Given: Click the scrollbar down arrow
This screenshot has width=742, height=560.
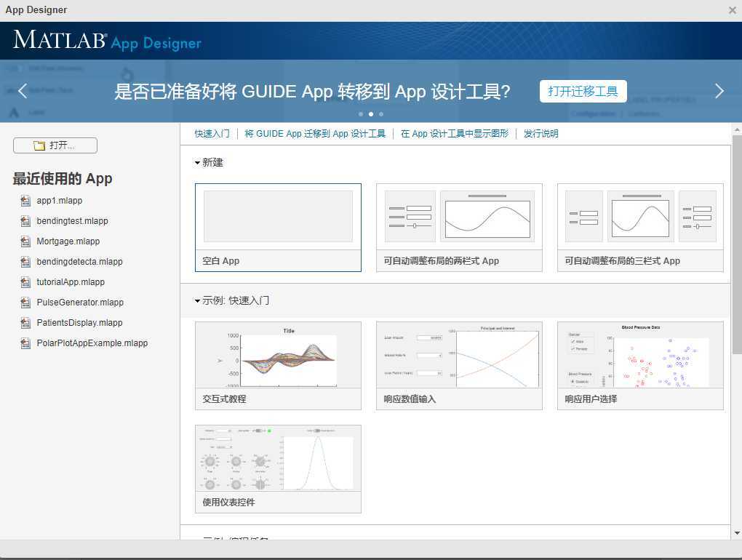Looking at the screenshot, I should tap(737, 533).
